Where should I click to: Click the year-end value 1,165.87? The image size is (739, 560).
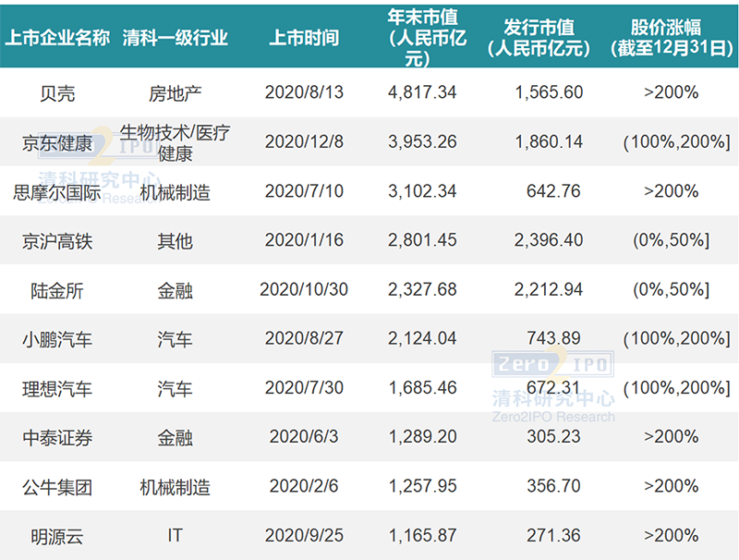click(x=422, y=535)
